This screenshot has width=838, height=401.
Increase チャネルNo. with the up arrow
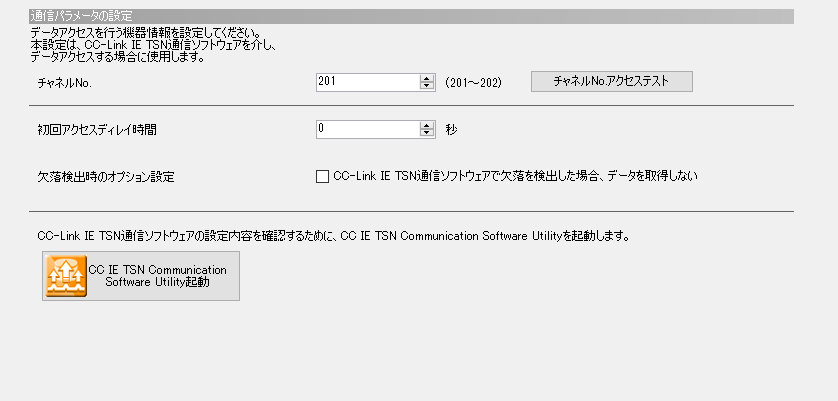pyautogui.click(x=427, y=78)
